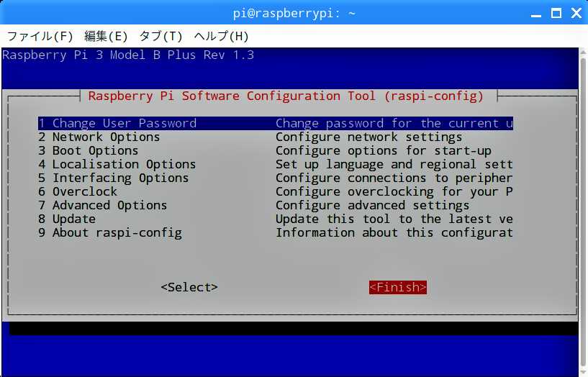The width and height of the screenshot is (588, 377).
Task: Select Localisation Options entry
Action: [x=275, y=165]
